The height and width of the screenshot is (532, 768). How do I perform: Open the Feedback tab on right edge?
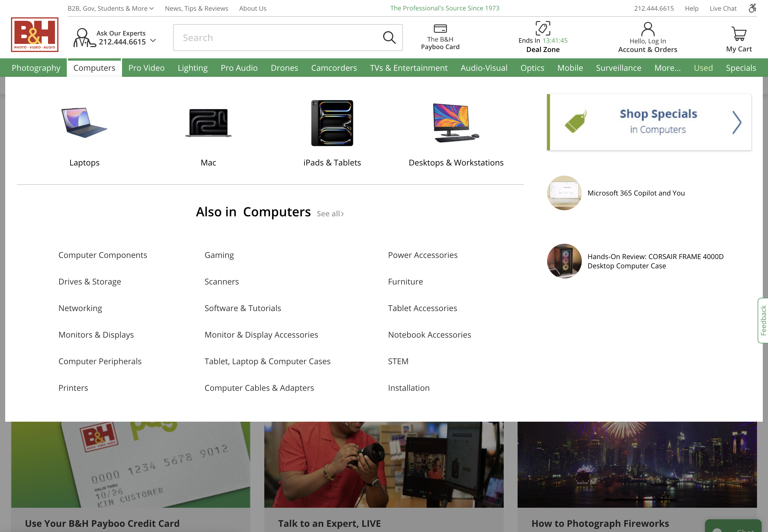763,320
